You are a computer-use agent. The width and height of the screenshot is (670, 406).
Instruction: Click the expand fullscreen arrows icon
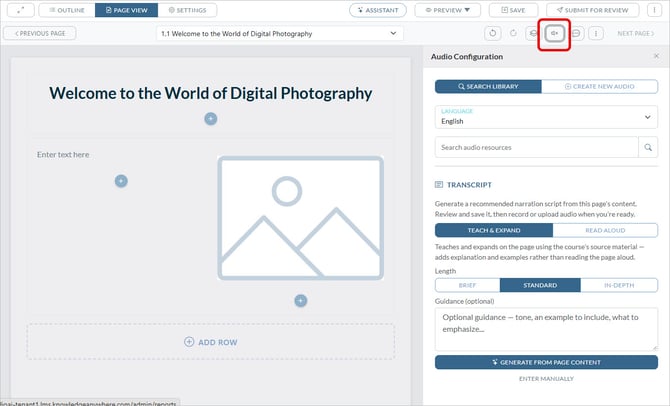pos(21,10)
